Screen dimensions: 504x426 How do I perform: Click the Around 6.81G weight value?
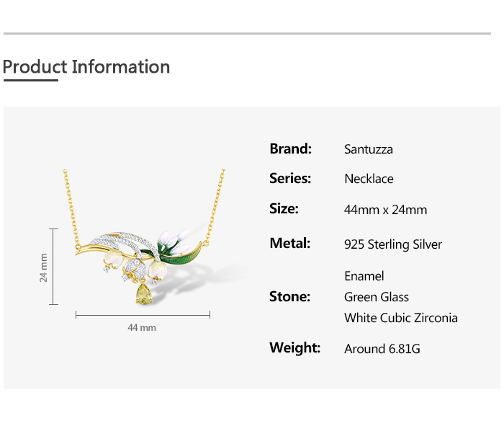click(x=382, y=349)
